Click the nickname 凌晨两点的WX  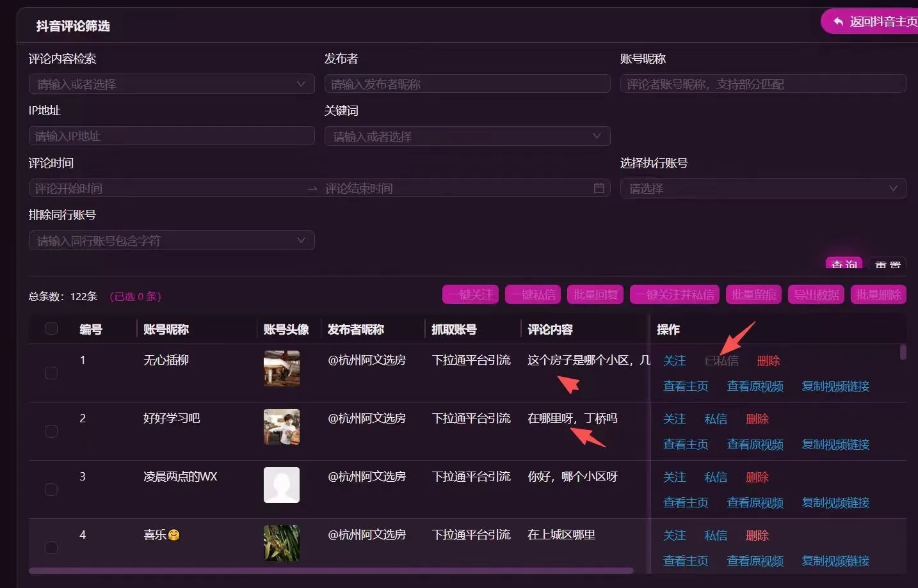[181, 477]
